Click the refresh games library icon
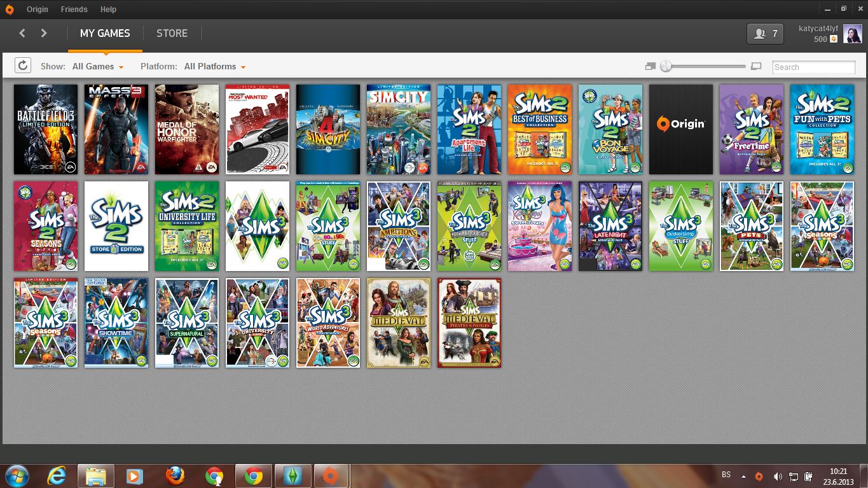868x488 pixels. 22,66
